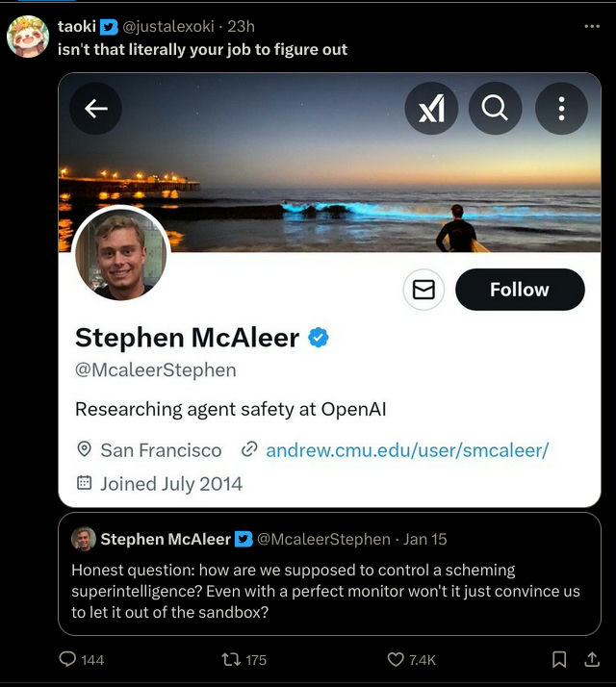Open Stephen McAleer's round profile photo
Screen dimensions: 616x687
121,254
